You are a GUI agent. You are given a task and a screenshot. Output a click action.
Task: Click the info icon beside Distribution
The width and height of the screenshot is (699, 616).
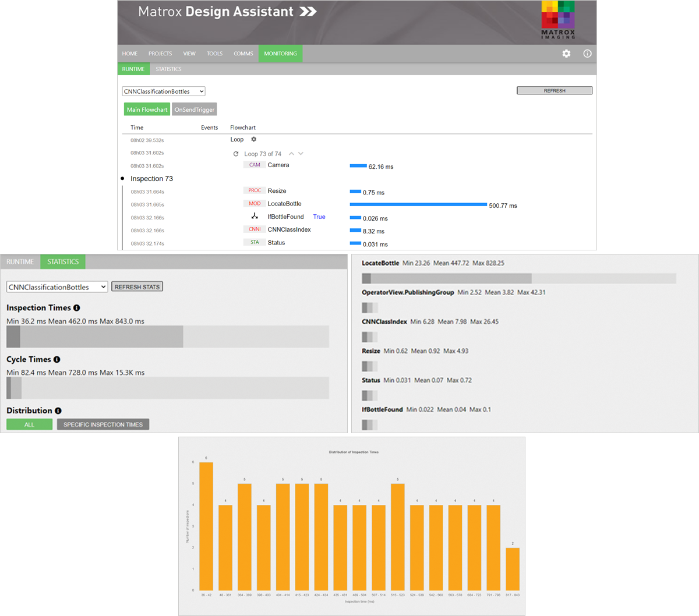tap(58, 410)
